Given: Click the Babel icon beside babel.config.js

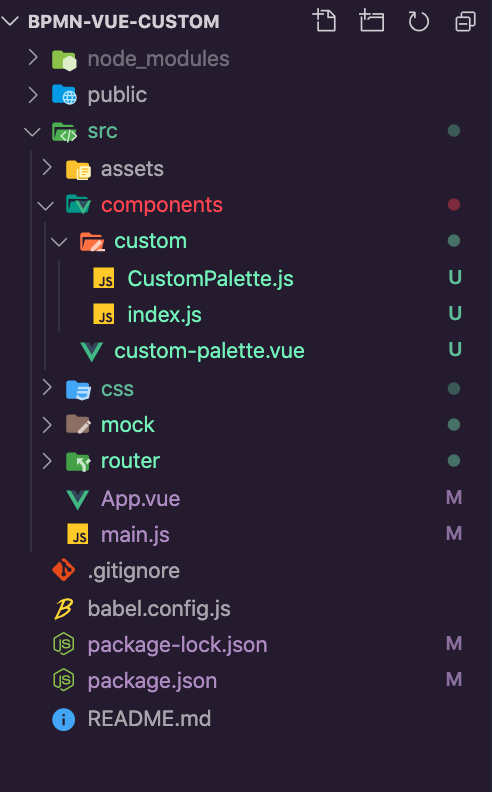Looking at the screenshot, I should click(64, 609).
